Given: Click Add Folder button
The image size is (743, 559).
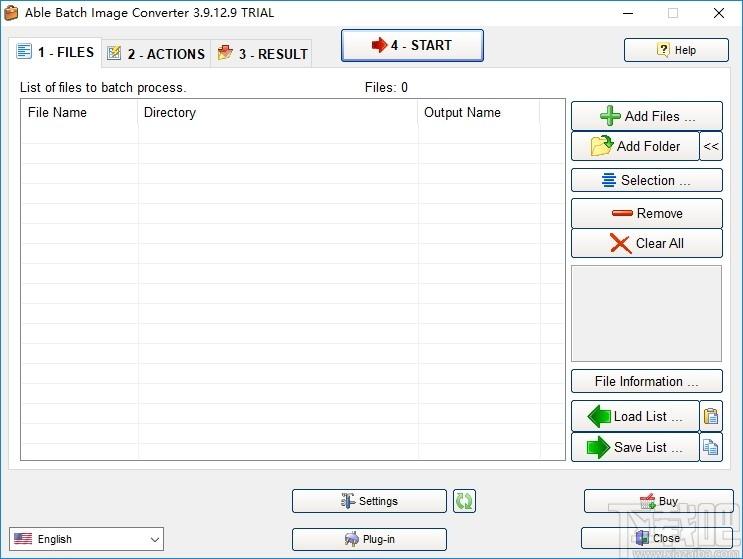Looking at the screenshot, I should (x=635, y=146).
